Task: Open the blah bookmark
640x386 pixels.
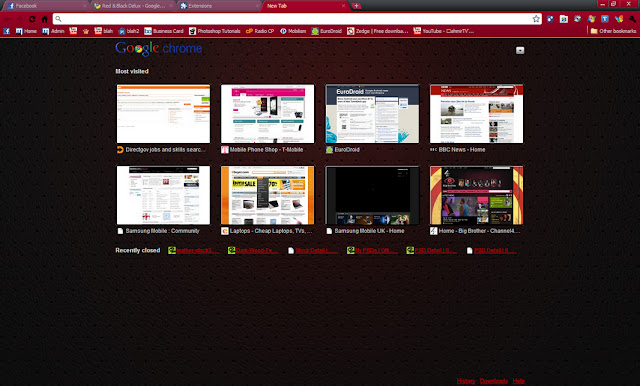Action: (104, 31)
